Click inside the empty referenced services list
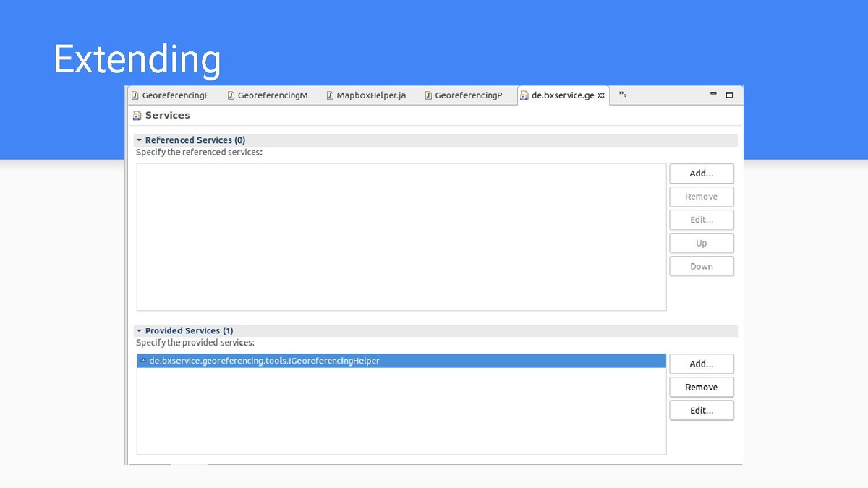 401,237
